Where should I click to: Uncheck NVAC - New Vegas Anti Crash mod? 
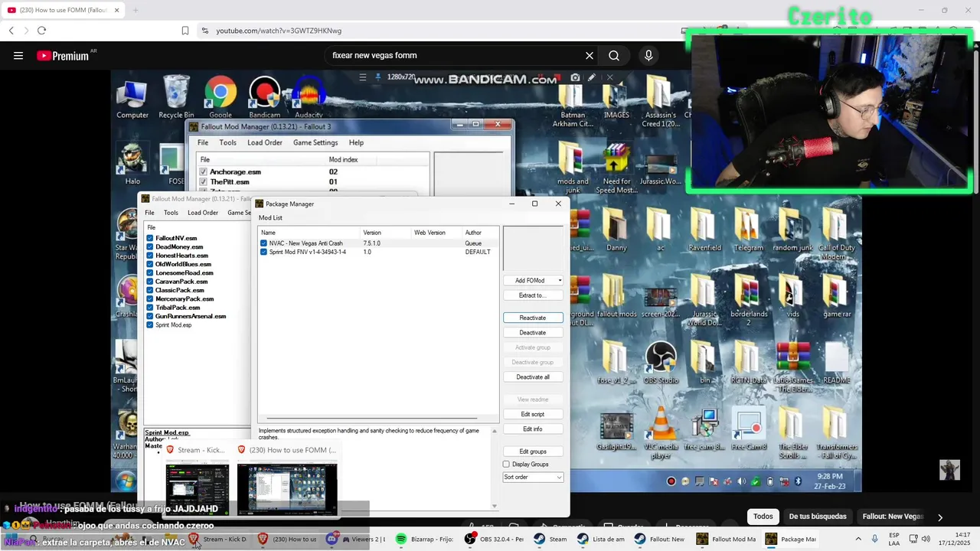[263, 243]
